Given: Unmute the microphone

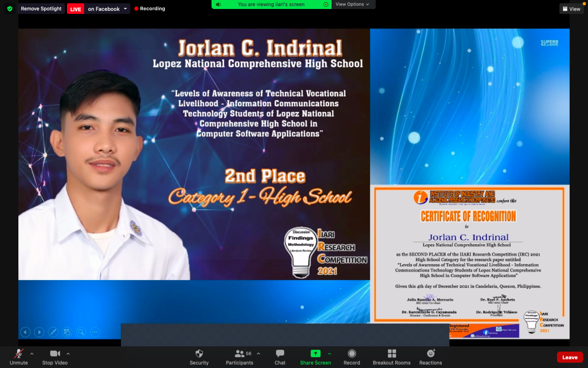Looking at the screenshot, I should (19, 357).
